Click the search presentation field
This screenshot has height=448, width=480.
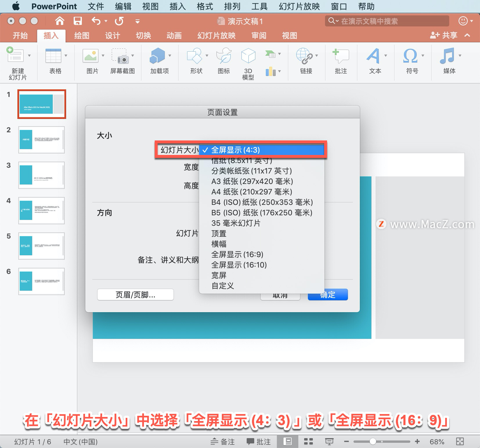coord(387,21)
